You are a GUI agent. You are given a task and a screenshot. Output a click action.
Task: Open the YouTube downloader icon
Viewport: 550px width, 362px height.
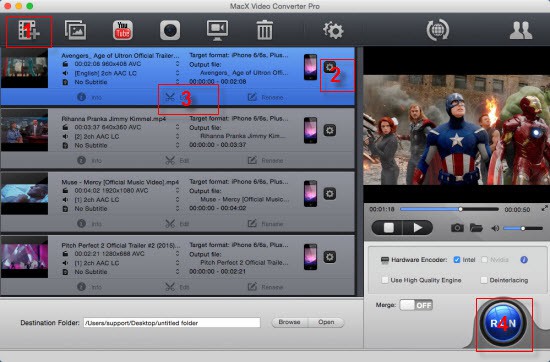(x=123, y=30)
